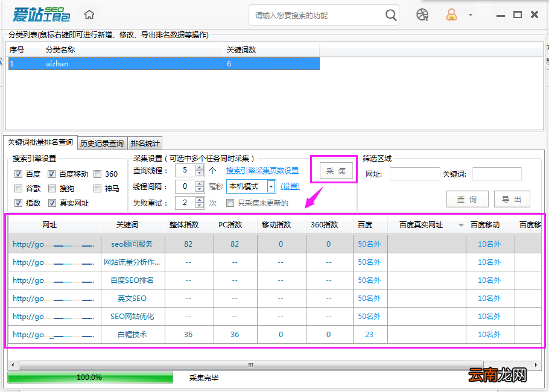The image size is (549, 392).
Task: Select the 白帽技术 keyword cell
Action: 132,335
